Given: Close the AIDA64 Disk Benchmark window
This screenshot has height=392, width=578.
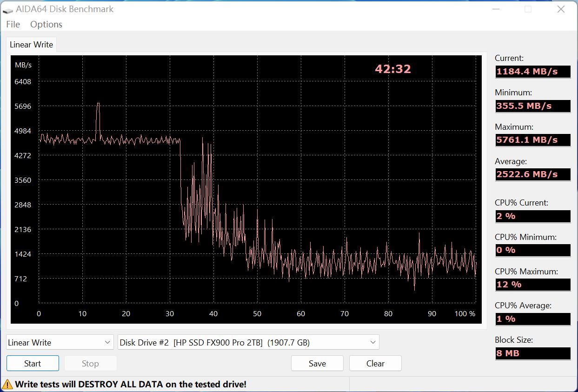Looking at the screenshot, I should point(561,9).
